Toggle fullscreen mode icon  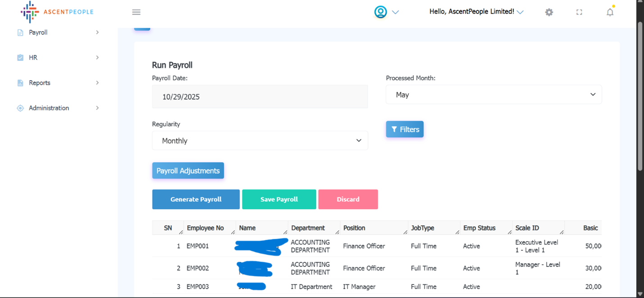[579, 12]
